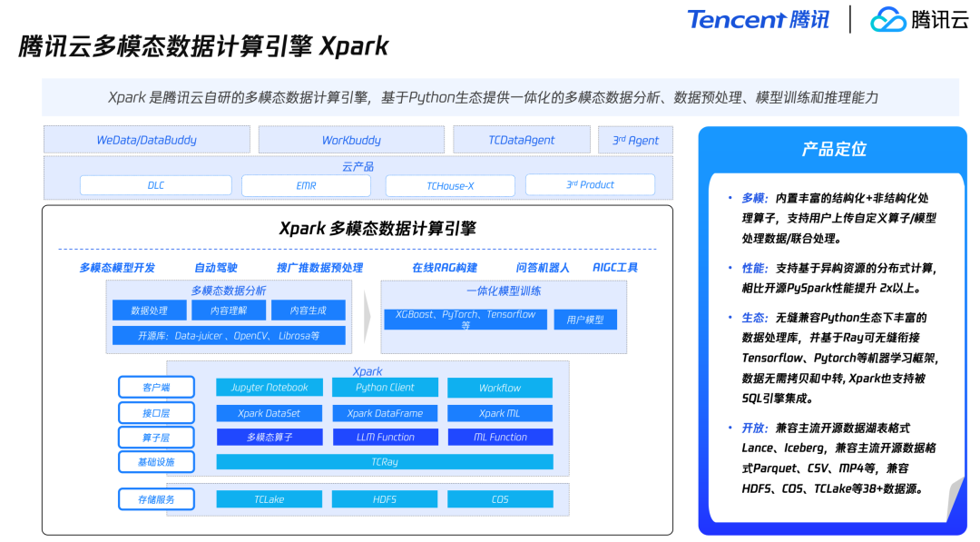
Task: Click the slide title 腾讯云多模态数据计算引擎 Xpark
Action: point(203,45)
